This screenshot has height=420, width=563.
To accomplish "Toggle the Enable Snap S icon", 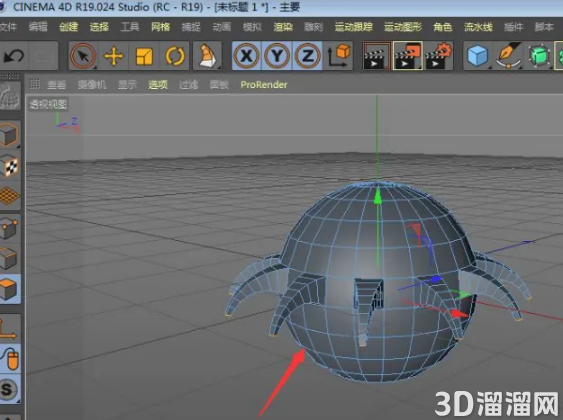I will [10, 389].
